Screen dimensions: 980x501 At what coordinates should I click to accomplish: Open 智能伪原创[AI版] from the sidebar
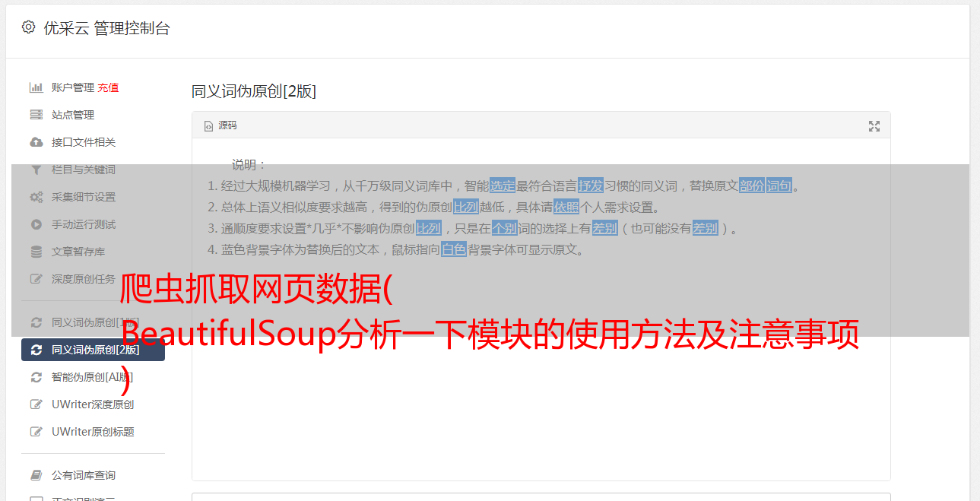point(93,377)
